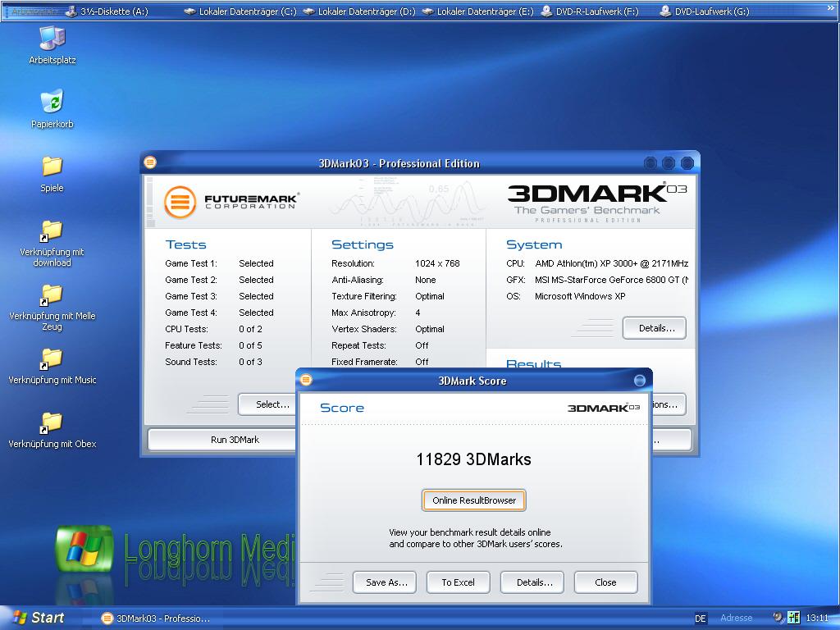
Task: Click Details... in the Score dialog
Action: [x=532, y=582]
